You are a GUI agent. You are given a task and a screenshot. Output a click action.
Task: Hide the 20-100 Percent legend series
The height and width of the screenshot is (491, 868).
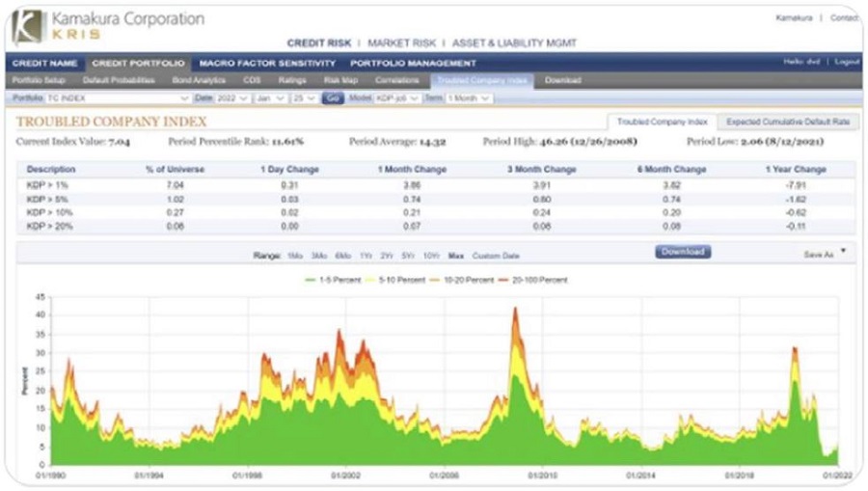[x=537, y=280]
